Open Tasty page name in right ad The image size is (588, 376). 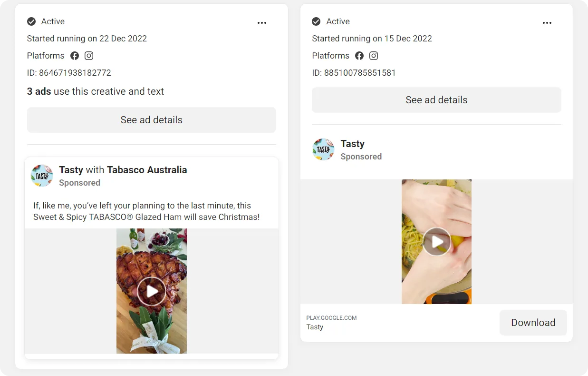coord(353,144)
